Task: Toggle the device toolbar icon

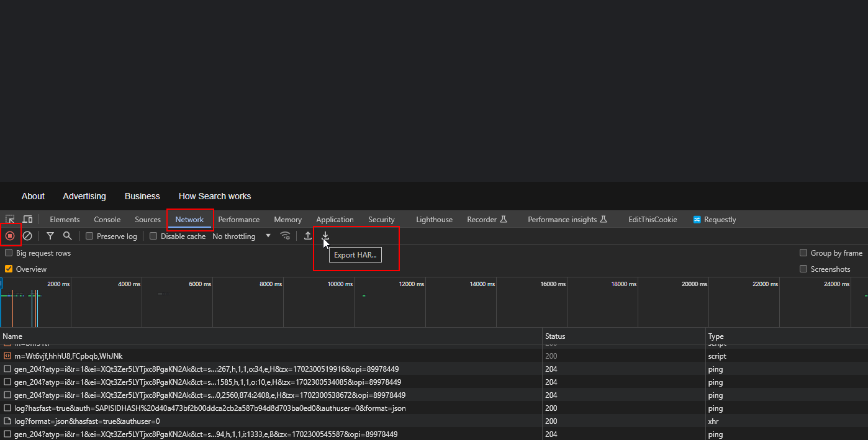Action: (x=27, y=220)
